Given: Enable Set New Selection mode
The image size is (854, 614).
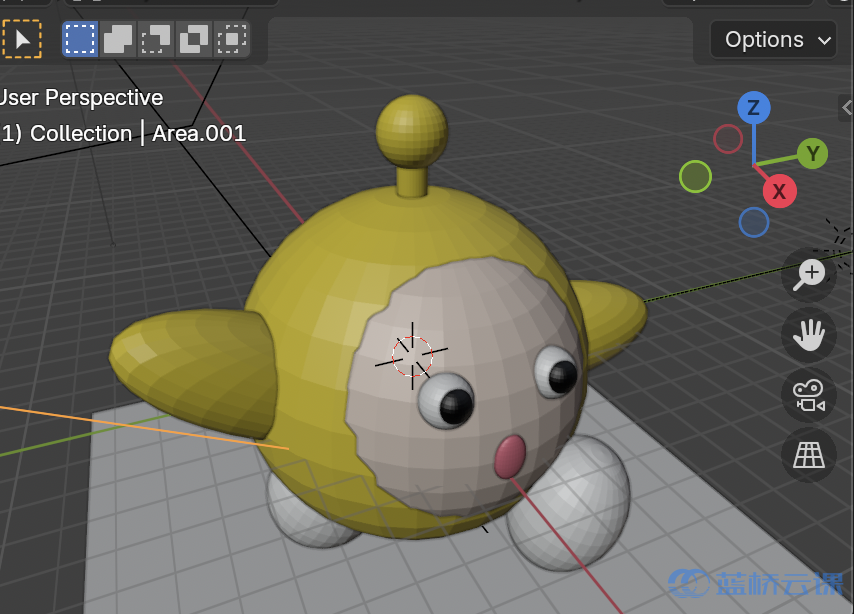Looking at the screenshot, I should [x=80, y=40].
